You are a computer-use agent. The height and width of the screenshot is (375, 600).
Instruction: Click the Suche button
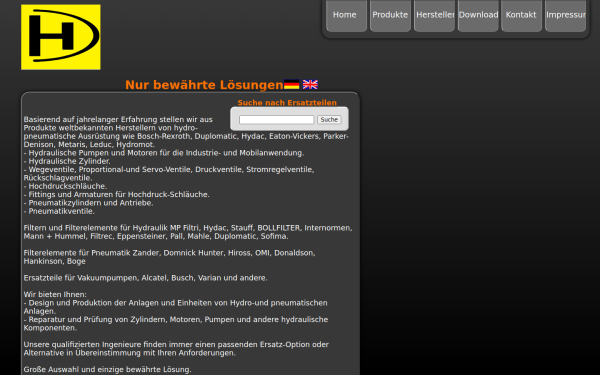(x=329, y=120)
